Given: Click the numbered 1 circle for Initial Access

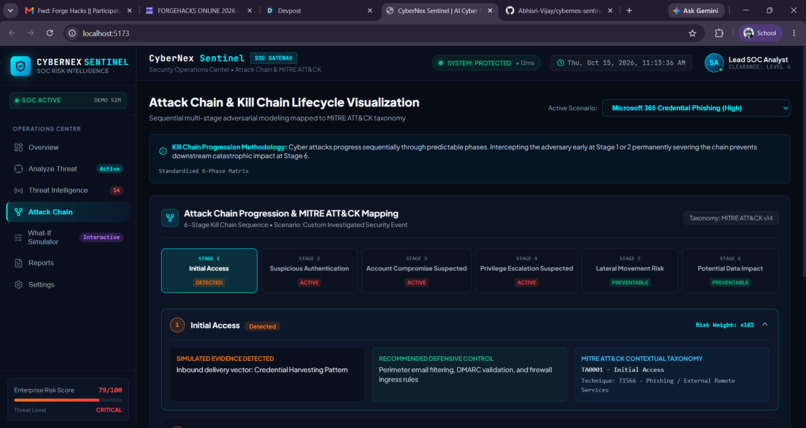Looking at the screenshot, I should 177,325.
